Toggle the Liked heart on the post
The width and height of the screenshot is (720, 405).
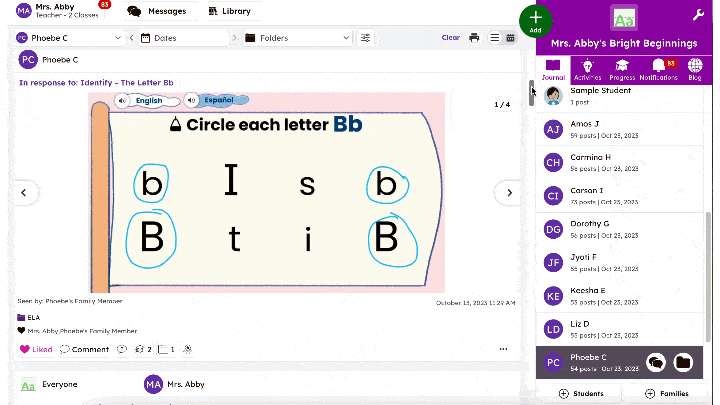(x=36, y=349)
